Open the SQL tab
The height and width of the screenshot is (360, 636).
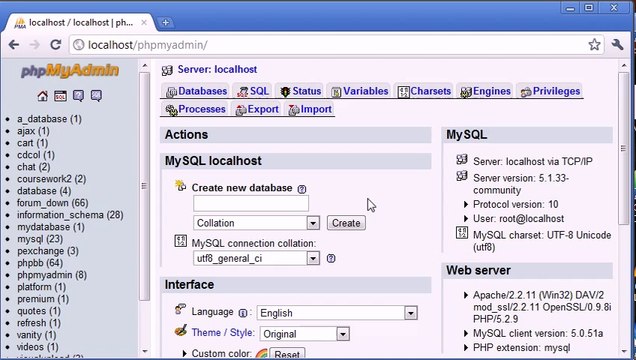(x=254, y=91)
